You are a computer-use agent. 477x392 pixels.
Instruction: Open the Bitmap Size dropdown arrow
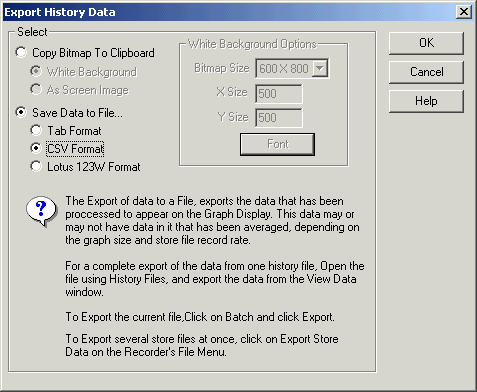(320, 68)
